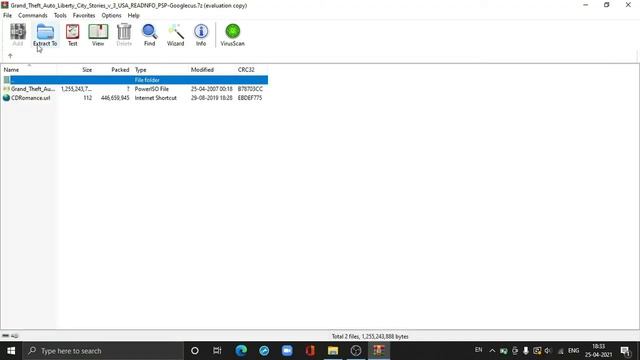Click the B78703CC CRC32 value

click(x=250, y=89)
